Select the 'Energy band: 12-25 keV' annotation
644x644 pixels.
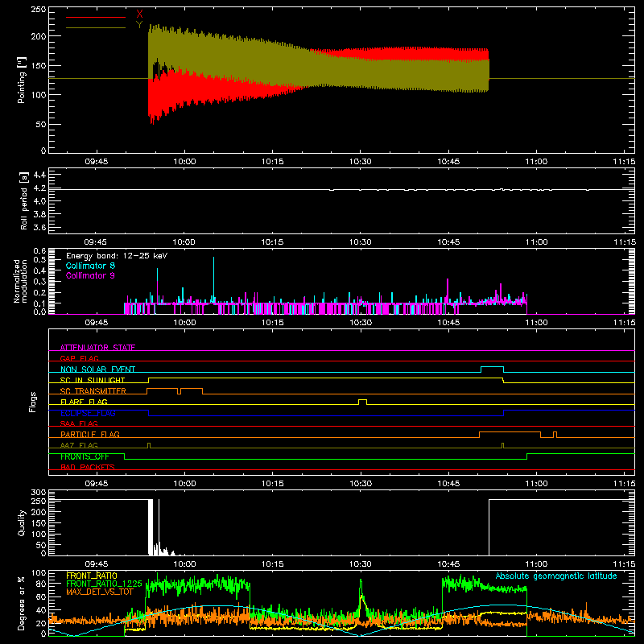pos(117,256)
